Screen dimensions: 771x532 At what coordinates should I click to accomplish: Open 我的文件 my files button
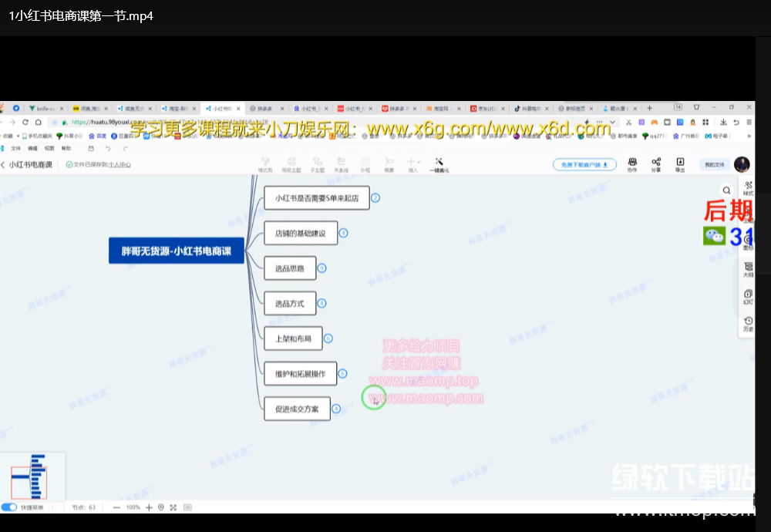(715, 165)
